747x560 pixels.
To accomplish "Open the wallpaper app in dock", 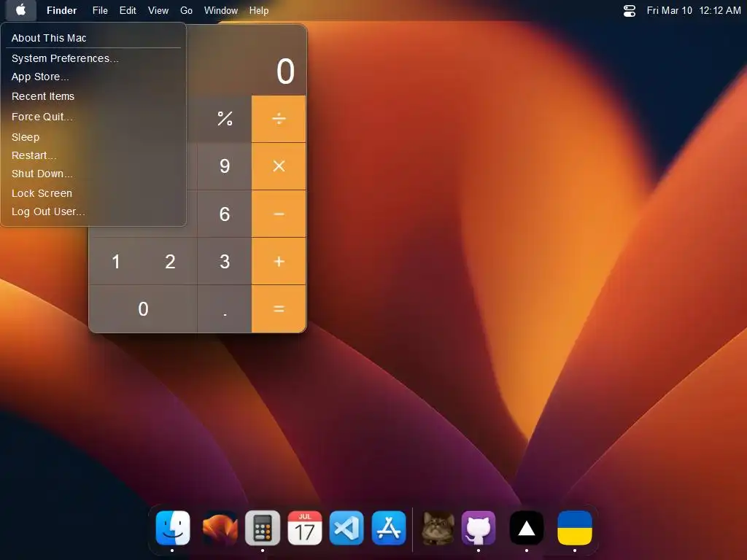I will click(x=220, y=528).
